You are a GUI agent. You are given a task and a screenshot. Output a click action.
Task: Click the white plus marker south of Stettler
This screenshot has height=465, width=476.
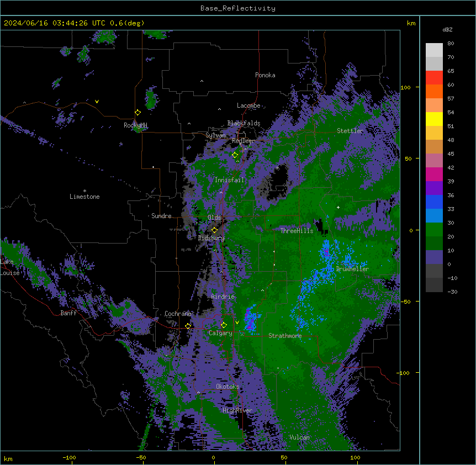coord(338,207)
